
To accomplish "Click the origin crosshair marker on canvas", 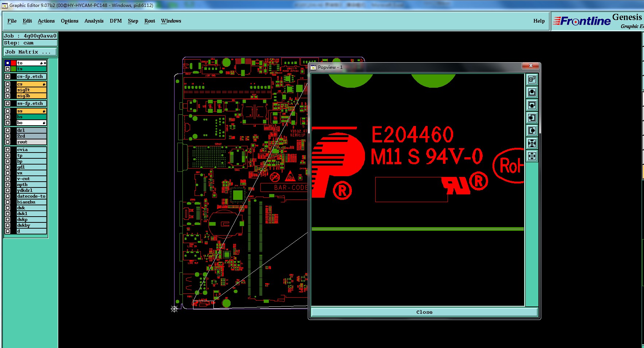I will tap(174, 309).
